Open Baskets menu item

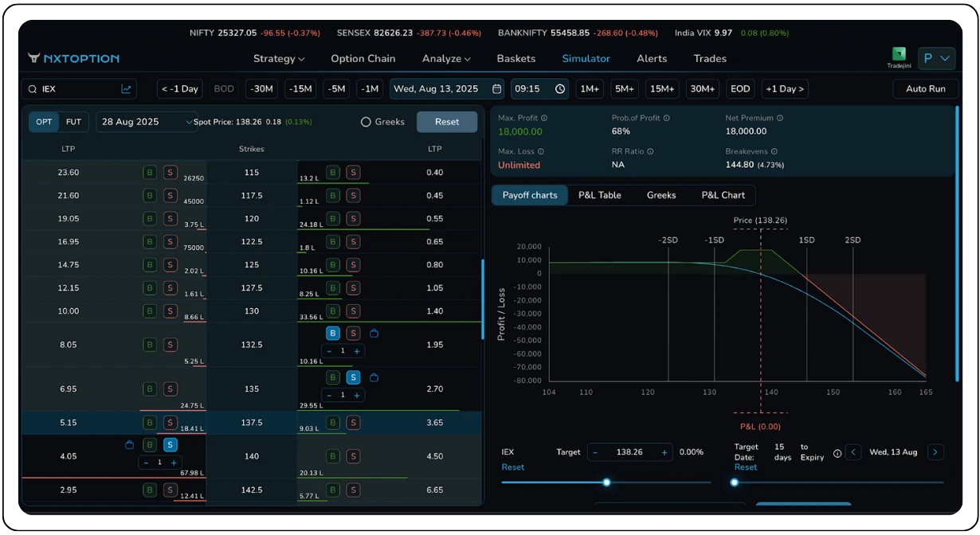click(516, 59)
